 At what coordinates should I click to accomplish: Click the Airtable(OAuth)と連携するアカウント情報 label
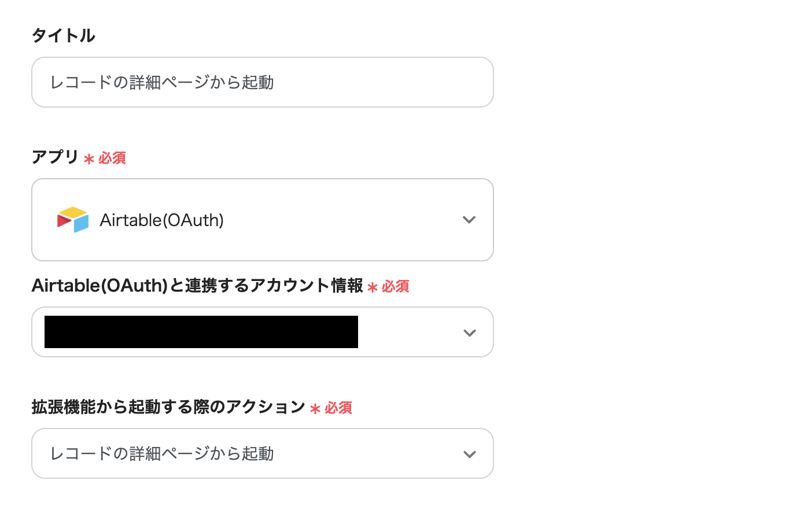tap(197, 285)
